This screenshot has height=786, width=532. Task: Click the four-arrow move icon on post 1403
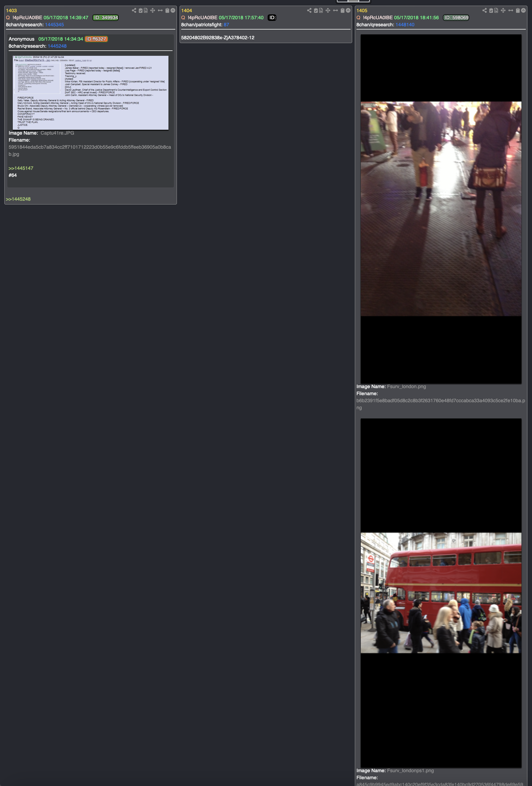click(x=153, y=11)
